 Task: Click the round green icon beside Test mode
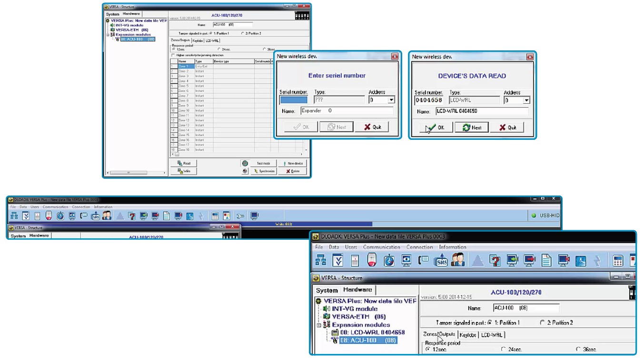[245, 163]
